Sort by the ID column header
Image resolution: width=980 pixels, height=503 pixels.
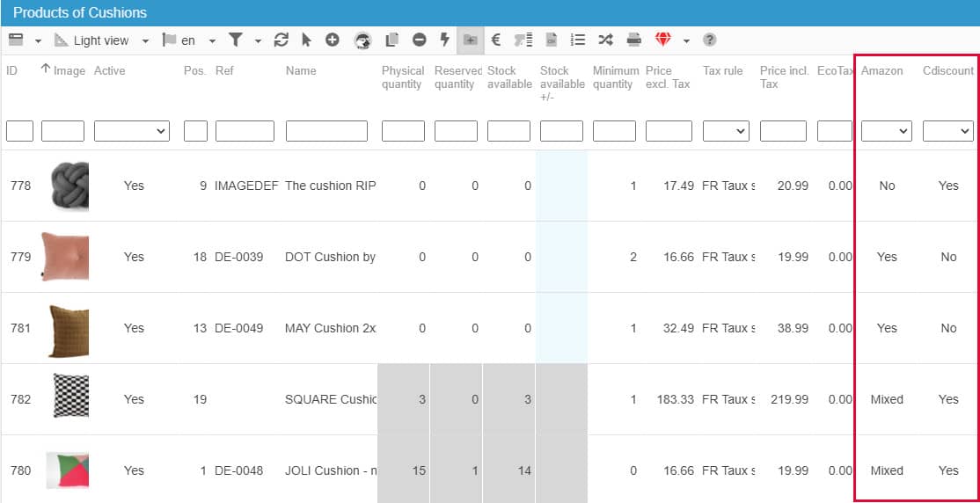coord(11,70)
